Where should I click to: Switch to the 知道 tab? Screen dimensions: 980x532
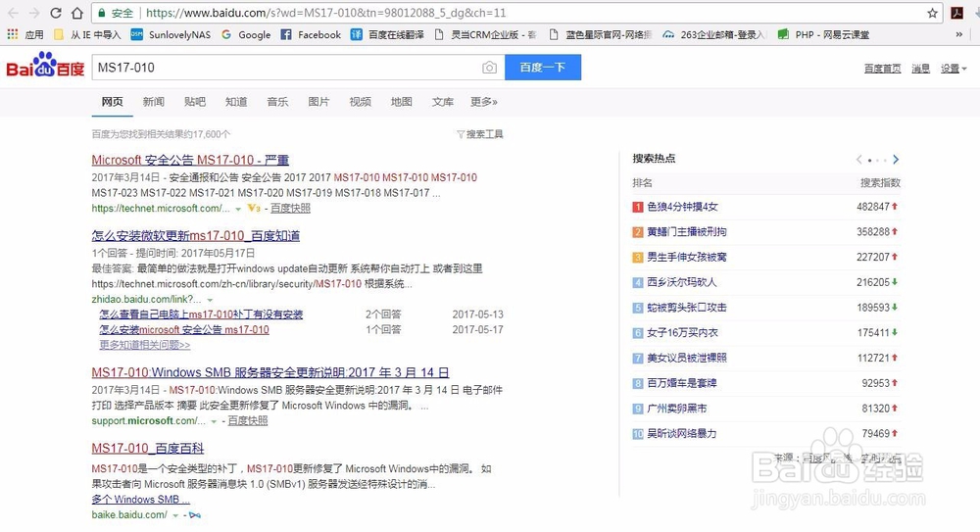click(x=236, y=101)
